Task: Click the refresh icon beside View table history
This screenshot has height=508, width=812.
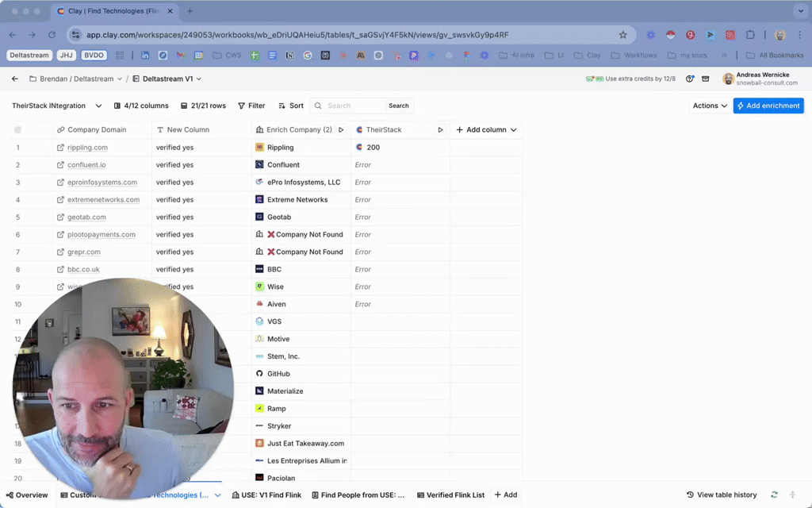Action: (x=774, y=495)
